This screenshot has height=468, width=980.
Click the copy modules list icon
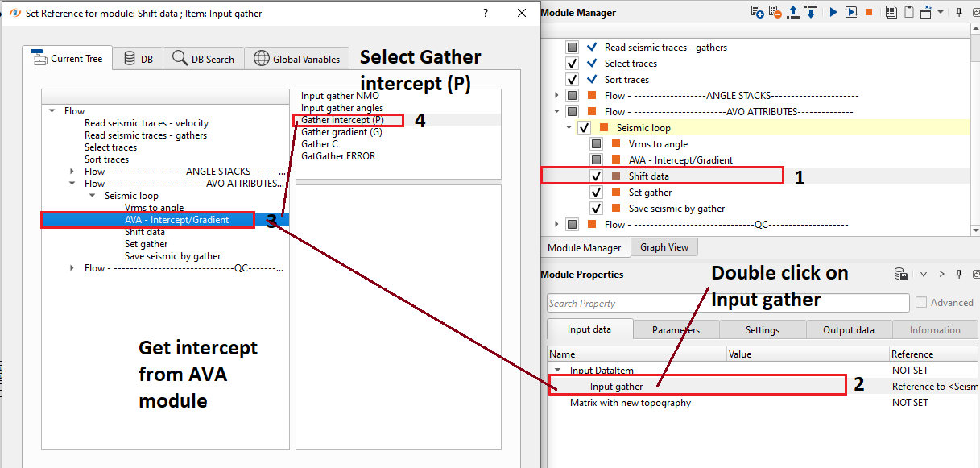click(891, 12)
